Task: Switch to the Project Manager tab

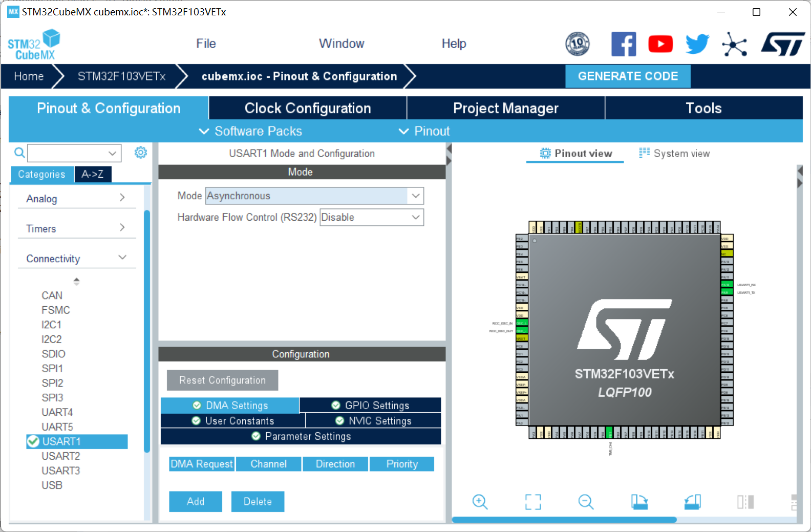Action: tap(506, 108)
